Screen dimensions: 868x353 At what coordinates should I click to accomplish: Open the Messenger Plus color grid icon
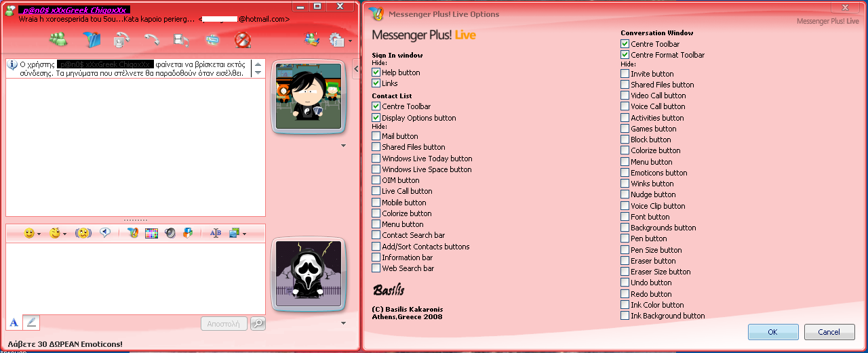152,232
